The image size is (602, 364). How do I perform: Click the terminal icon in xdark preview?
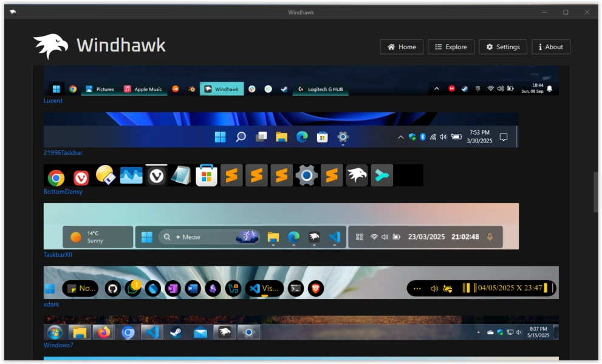tap(296, 288)
